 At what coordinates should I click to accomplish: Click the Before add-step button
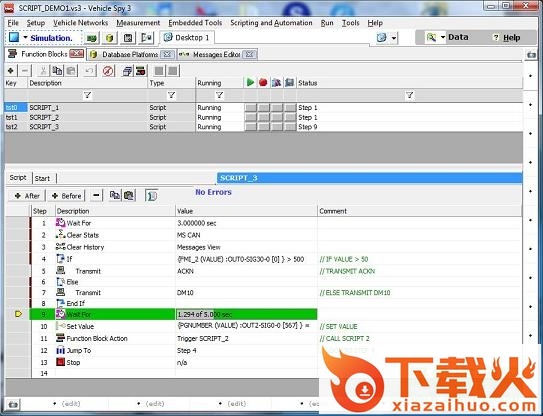tap(66, 196)
